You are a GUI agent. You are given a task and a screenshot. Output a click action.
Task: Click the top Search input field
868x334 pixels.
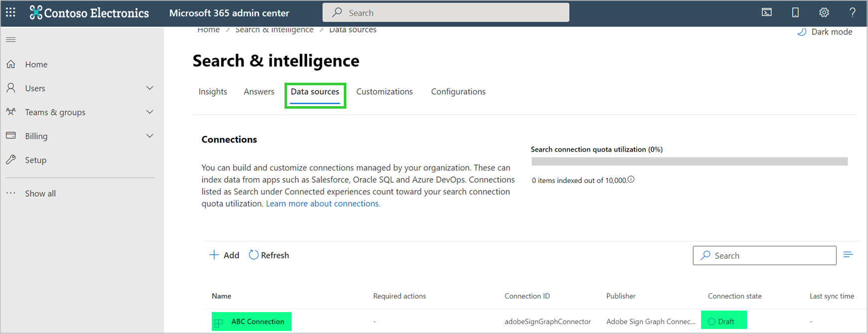446,12
